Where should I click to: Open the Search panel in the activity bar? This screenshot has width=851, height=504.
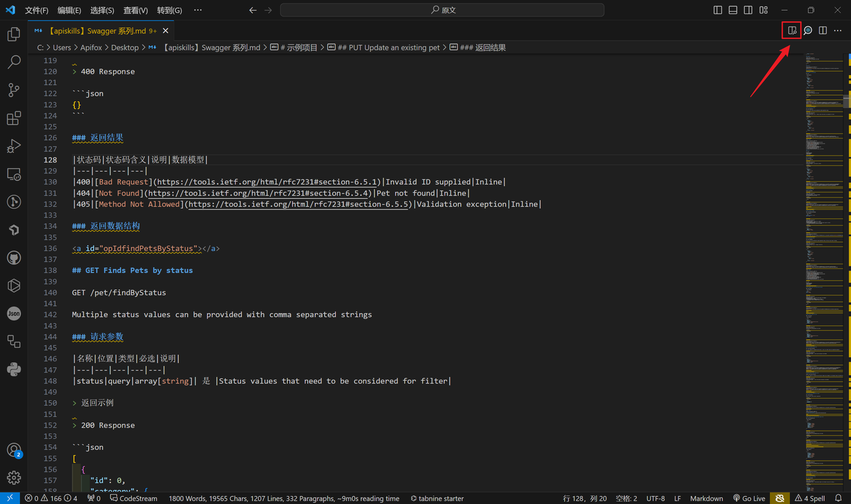[13, 61]
